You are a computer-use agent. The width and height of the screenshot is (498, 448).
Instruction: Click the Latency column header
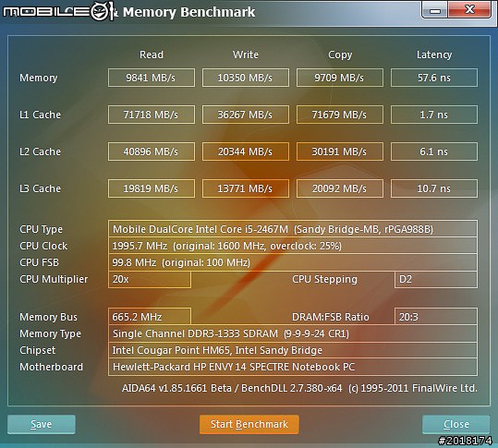tap(434, 54)
